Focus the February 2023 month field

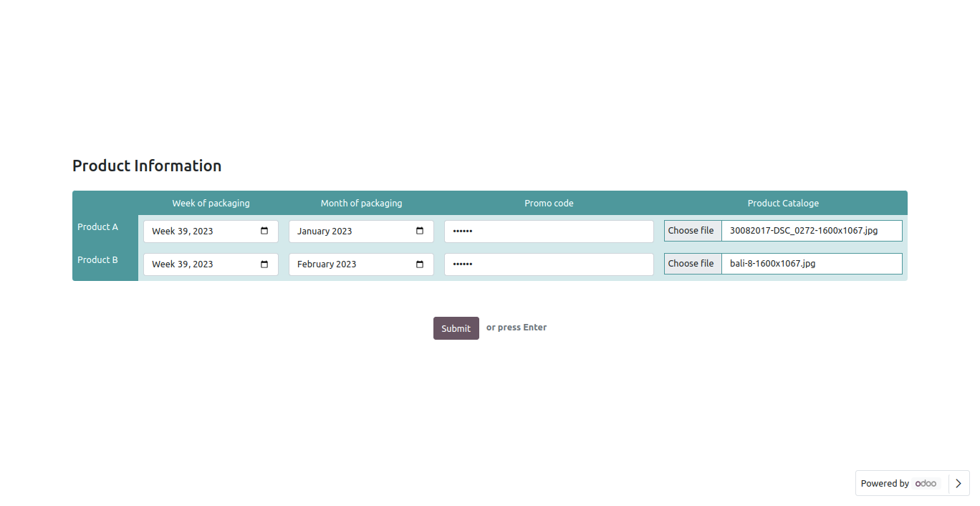pos(361,264)
